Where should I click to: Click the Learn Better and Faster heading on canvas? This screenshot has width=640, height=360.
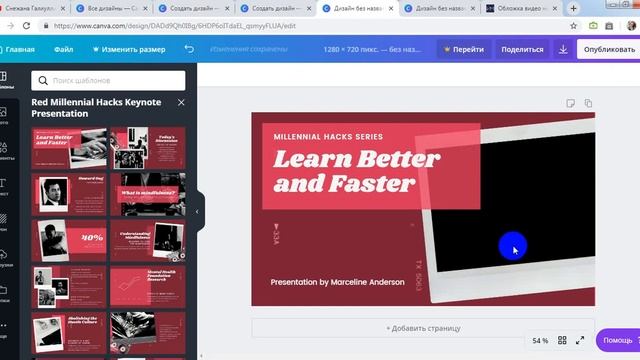click(x=356, y=171)
